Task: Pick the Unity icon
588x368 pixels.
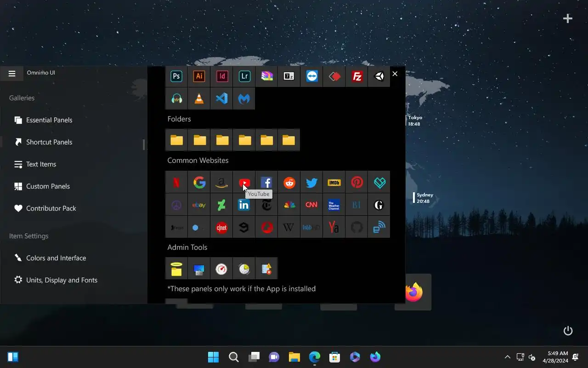Action: (379, 76)
